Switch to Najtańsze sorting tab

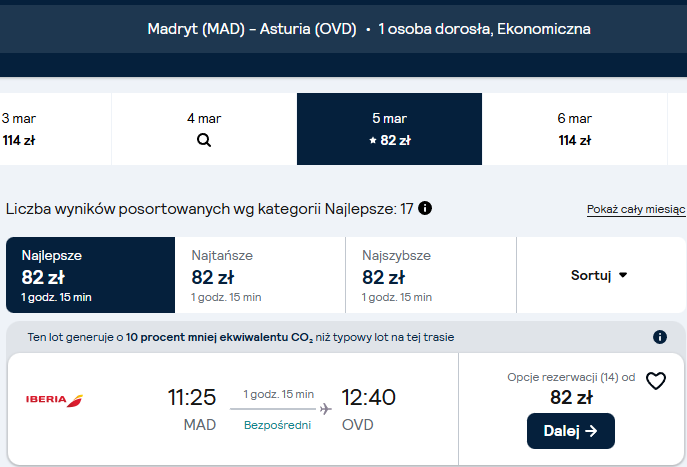260,275
